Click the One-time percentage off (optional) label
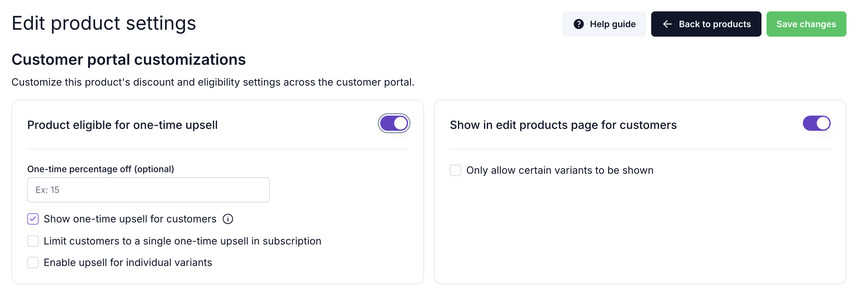This screenshot has height=302, width=868. pos(101,169)
